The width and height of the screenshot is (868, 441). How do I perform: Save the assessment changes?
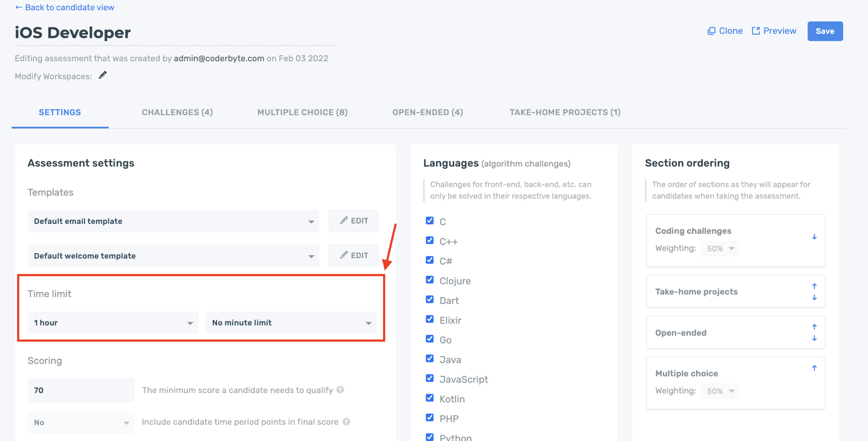tap(825, 31)
